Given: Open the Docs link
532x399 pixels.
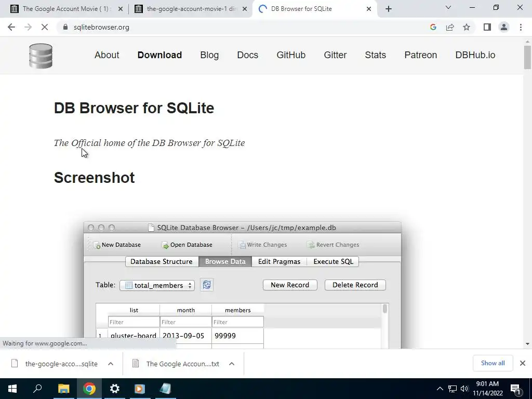Looking at the screenshot, I should tap(248, 55).
